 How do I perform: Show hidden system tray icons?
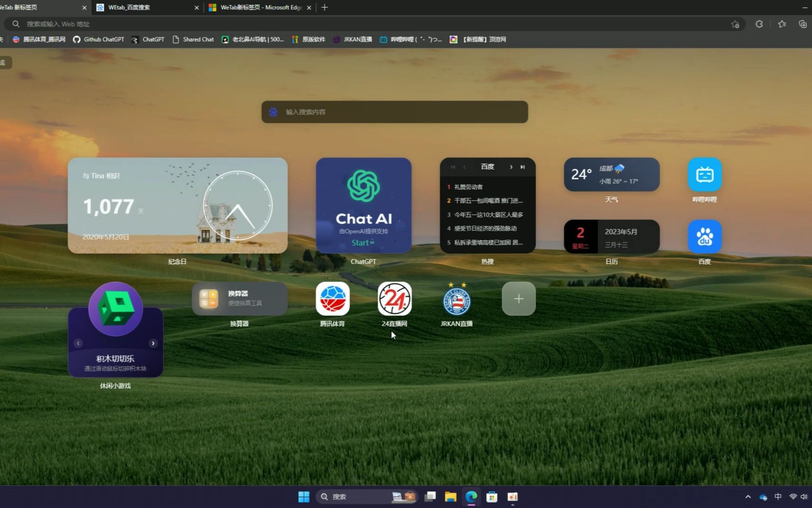click(x=748, y=497)
